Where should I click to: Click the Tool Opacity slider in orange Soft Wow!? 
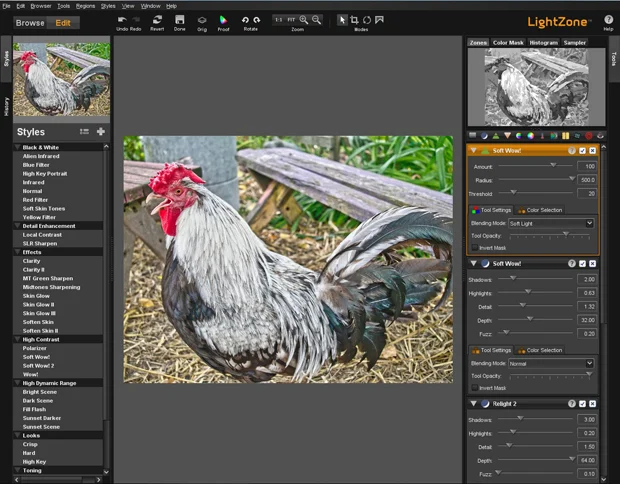(550, 235)
